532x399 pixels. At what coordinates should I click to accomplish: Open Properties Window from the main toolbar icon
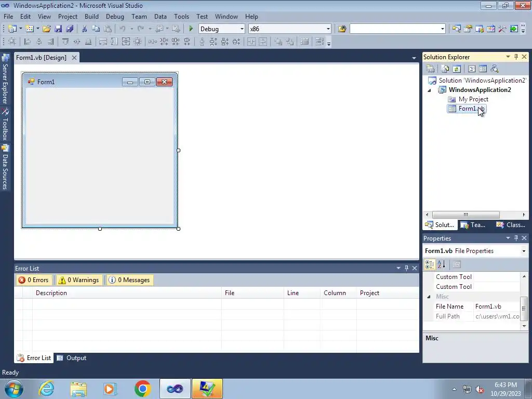click(468, 29)
